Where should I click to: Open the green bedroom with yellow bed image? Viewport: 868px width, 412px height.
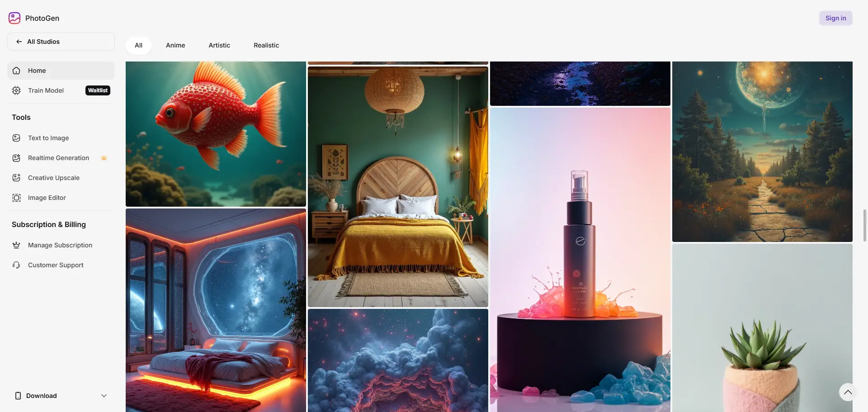click(398, 187)
